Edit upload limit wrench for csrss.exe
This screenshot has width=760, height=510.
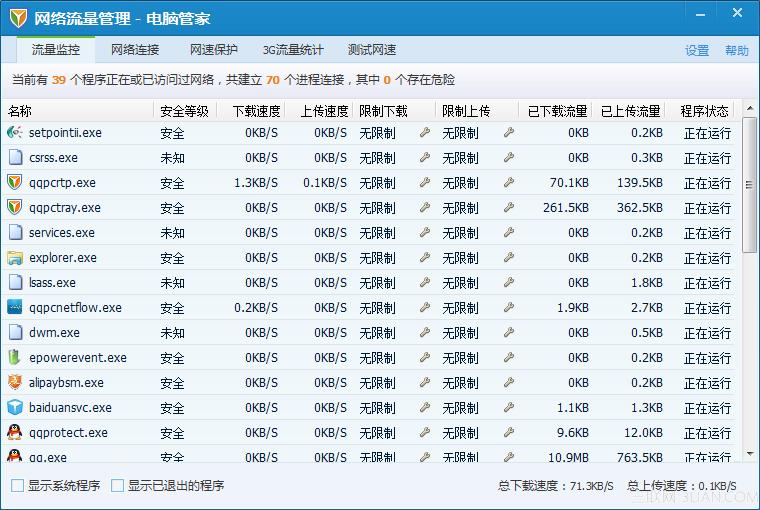point(508,157)
